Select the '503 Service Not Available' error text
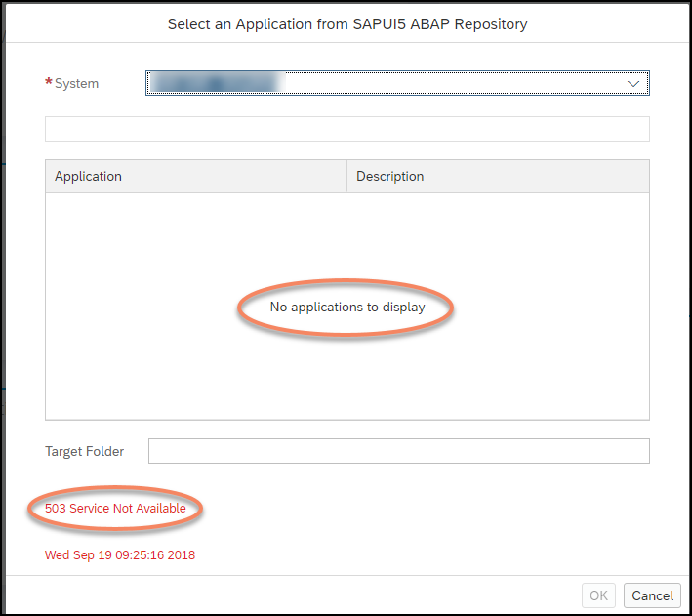The height and width of the screenshot is (616, 692). pos(115,509)
